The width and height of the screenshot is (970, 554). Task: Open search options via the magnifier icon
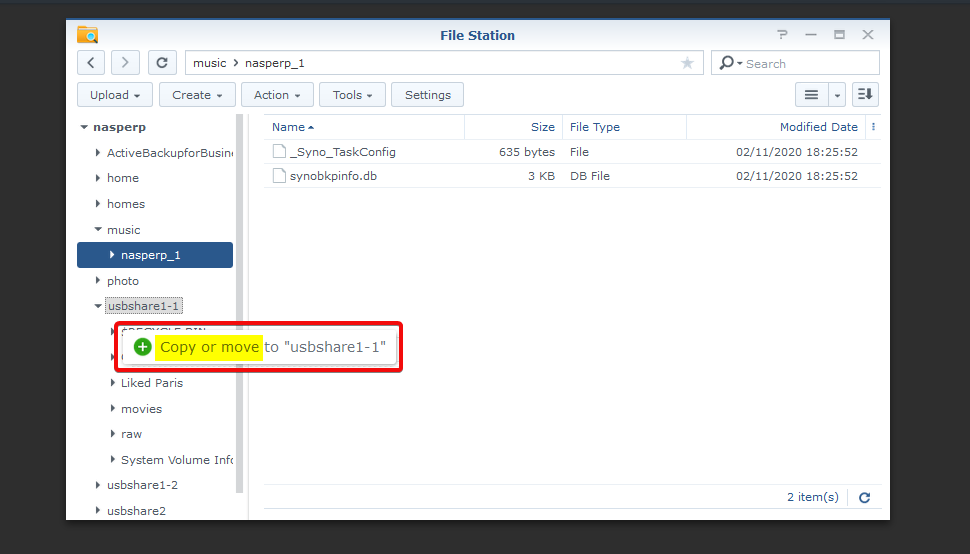pos(730,62)
